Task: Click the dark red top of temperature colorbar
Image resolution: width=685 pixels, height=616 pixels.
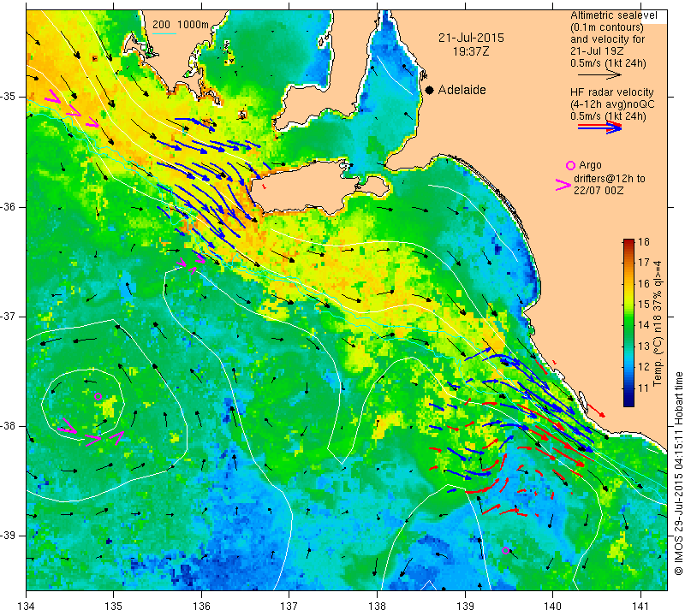Action: click(x=628, y=244)
